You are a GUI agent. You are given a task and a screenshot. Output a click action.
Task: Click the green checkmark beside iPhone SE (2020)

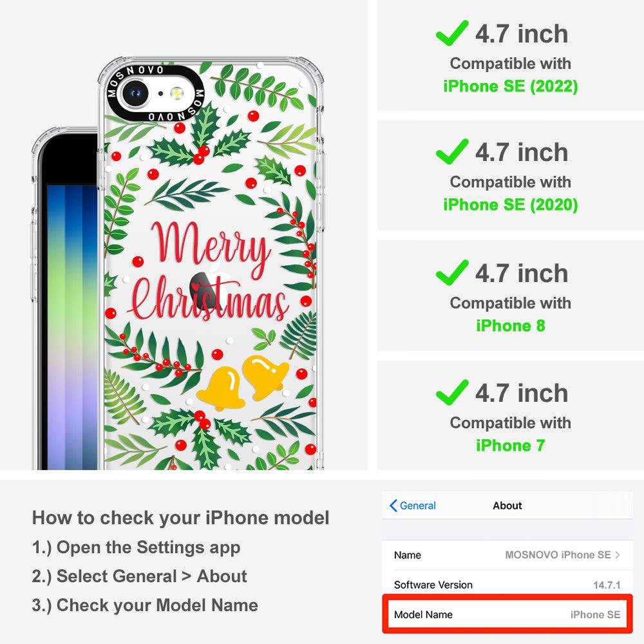pos(452,151)
